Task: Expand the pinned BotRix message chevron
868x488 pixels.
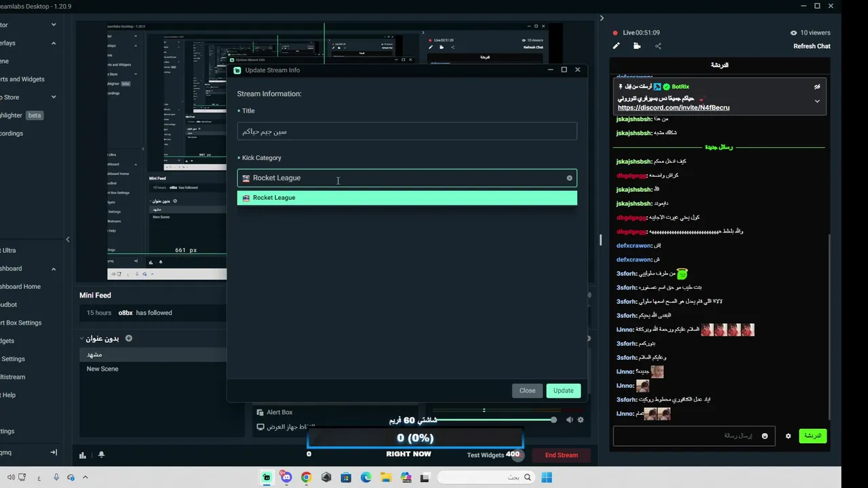Action: click(817, 101)
